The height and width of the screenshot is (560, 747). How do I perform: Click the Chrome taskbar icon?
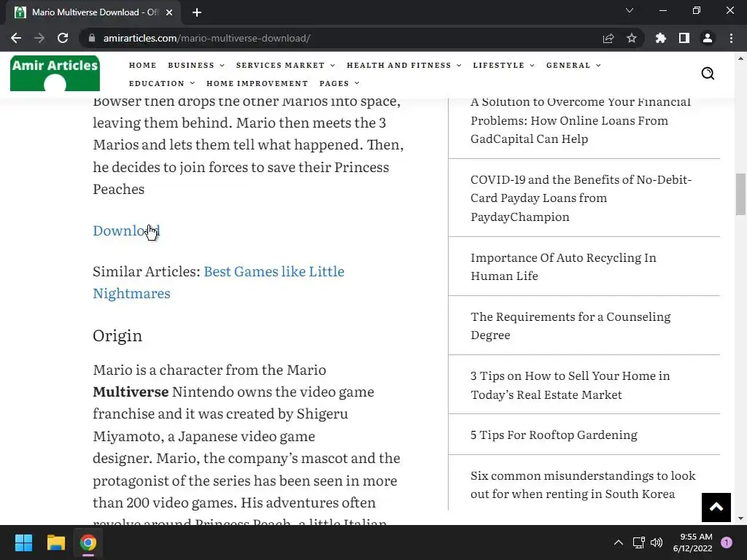88,542
